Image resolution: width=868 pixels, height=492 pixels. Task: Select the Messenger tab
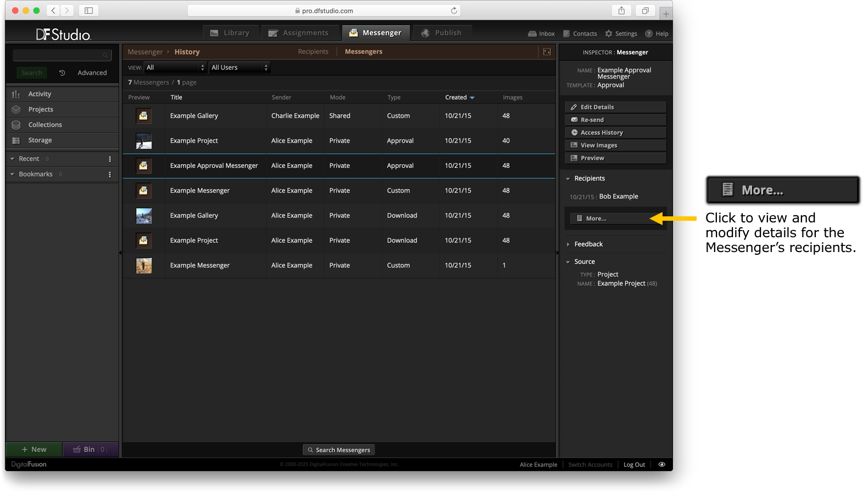click(x=376, y=33)
